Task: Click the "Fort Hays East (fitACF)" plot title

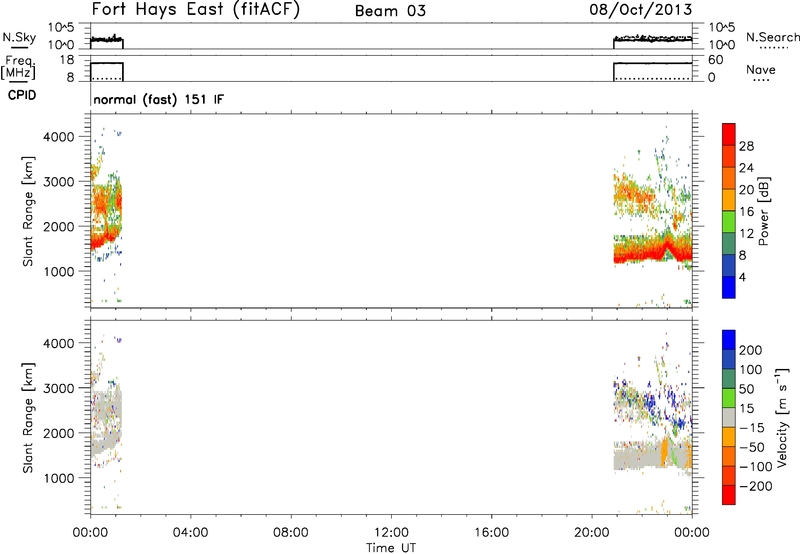Action: click(195, 10)
